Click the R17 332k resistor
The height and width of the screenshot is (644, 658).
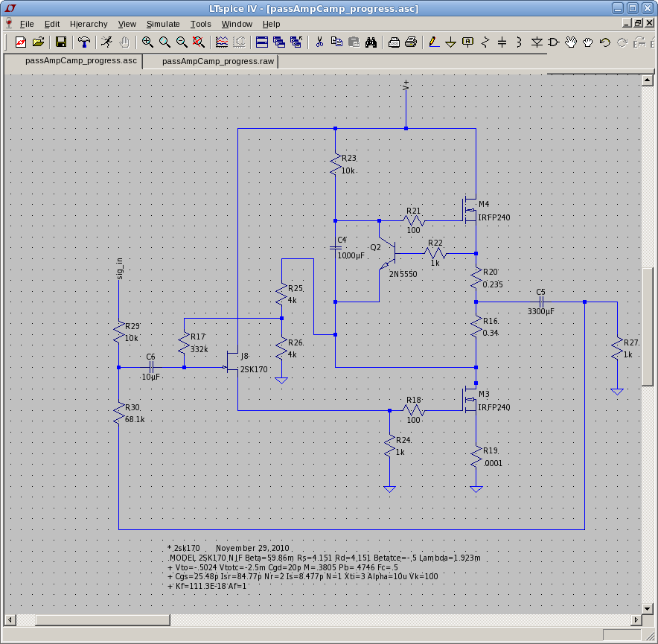pyautogui.click(x=184, y=343)
